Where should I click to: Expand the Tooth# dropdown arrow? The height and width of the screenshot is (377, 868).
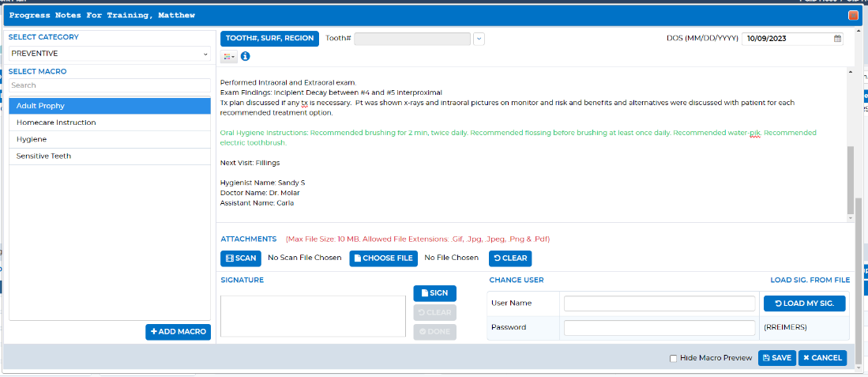pyautogui.click(x=479, y=39)
